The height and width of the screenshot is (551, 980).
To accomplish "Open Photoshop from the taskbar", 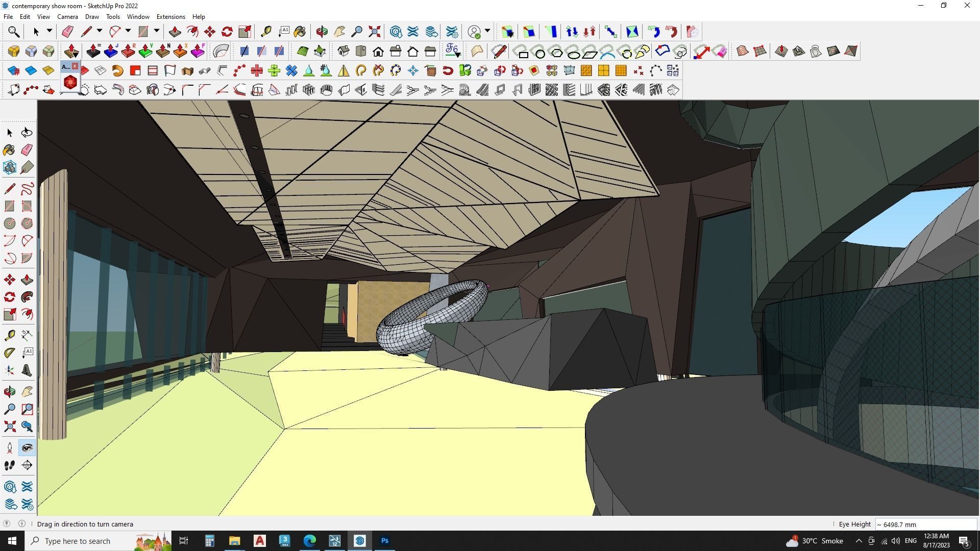I will tap(385, 541).
